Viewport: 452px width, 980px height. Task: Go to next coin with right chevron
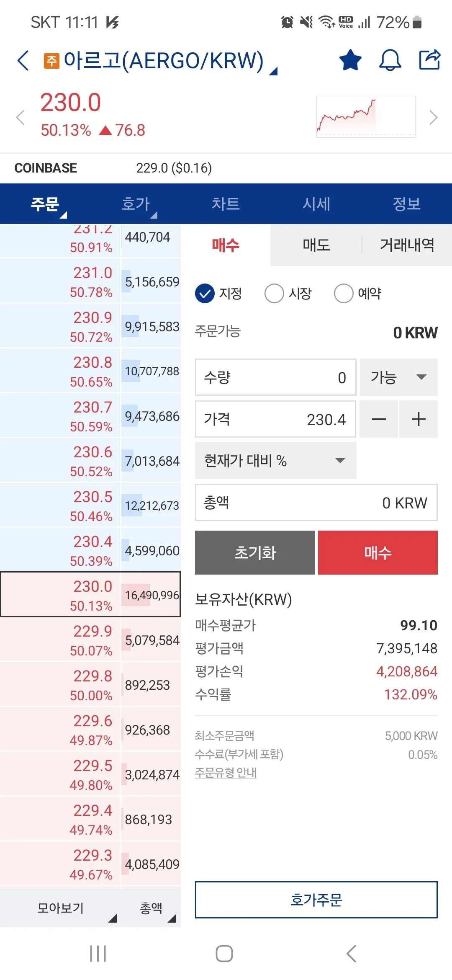tap(434, 117)
